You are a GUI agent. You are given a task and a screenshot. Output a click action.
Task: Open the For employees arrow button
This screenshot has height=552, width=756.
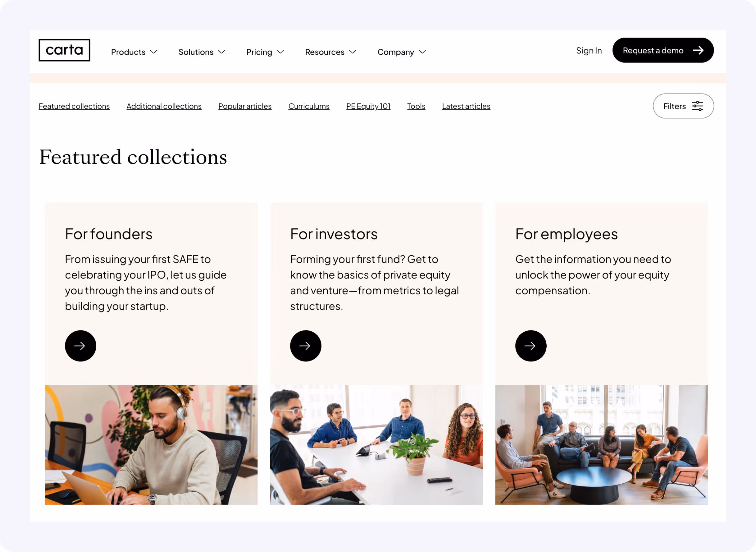[531, 346]
